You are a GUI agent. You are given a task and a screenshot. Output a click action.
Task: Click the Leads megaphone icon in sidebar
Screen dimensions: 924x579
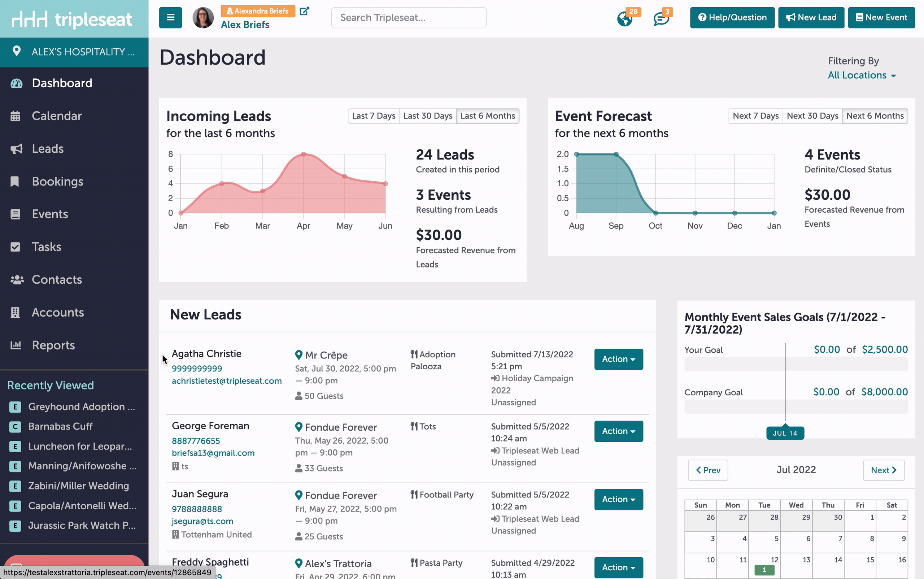click(x=17, y=149)
